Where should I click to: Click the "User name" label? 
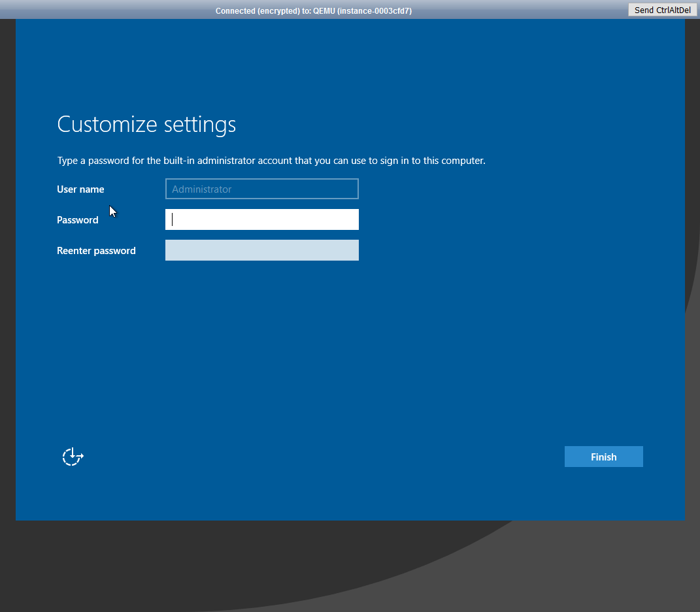point(80,189)
